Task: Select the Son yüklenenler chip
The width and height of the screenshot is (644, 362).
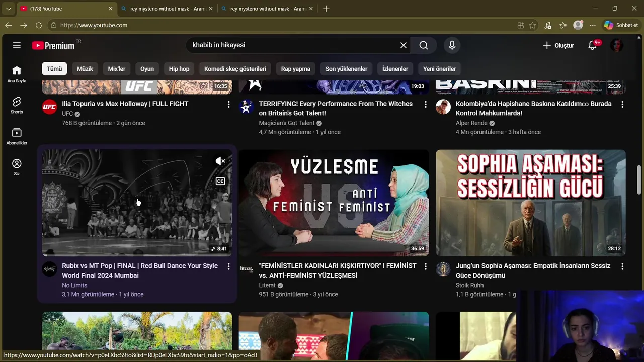Action: 346,69
